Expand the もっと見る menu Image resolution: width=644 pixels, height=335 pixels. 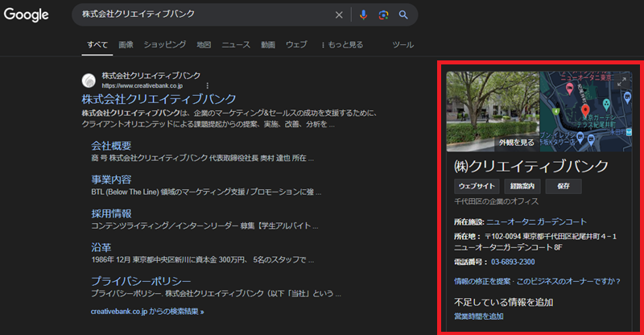(343, 44)
